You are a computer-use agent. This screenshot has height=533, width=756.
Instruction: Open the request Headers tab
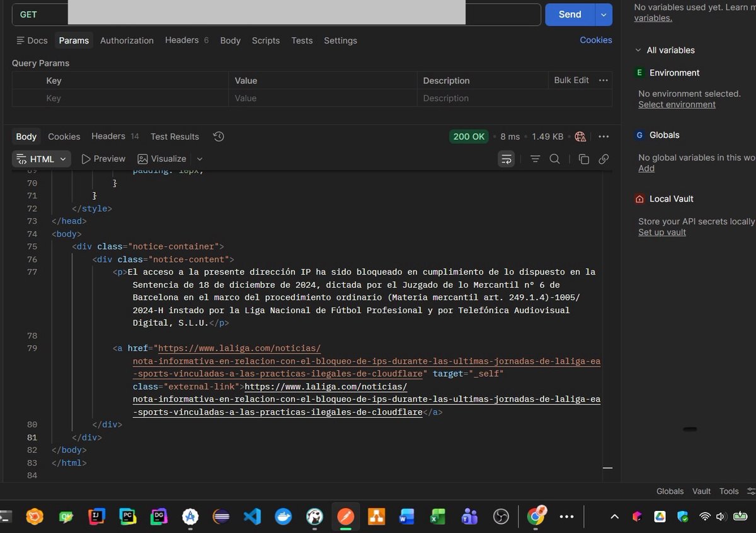186,40
